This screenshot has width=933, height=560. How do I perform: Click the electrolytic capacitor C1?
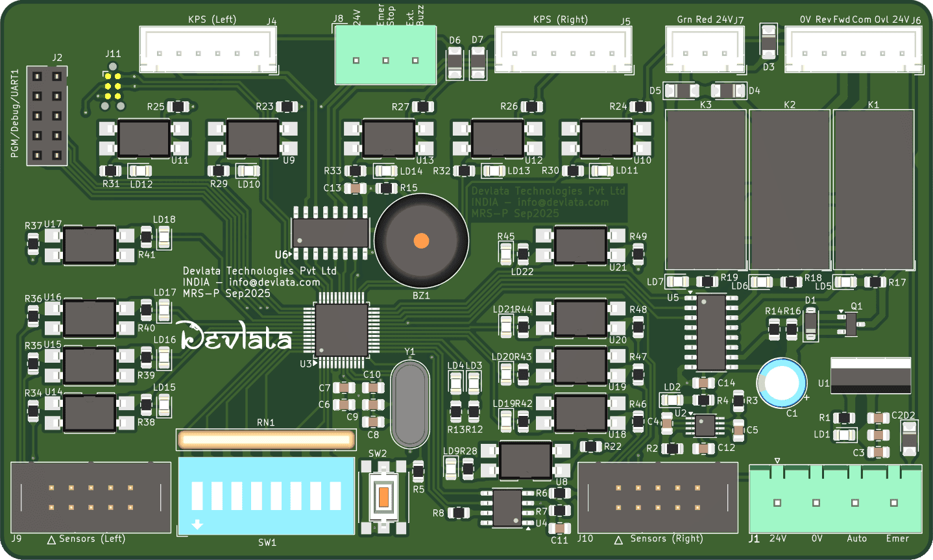click(781, 382)
